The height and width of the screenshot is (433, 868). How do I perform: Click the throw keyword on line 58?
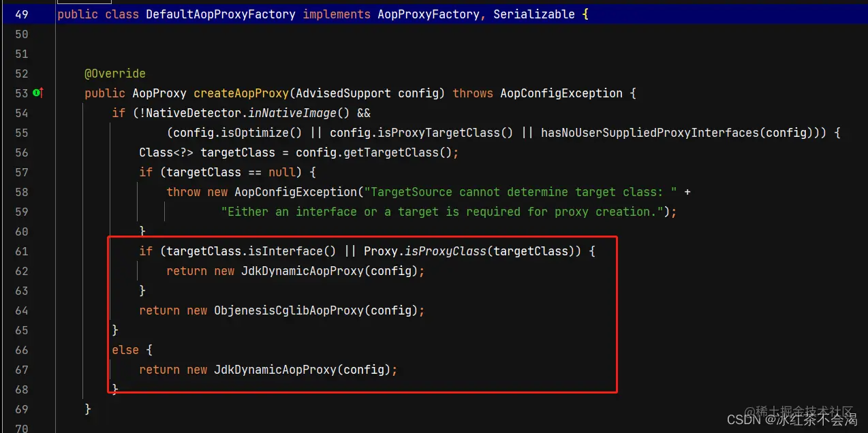(x=183, y=192)
